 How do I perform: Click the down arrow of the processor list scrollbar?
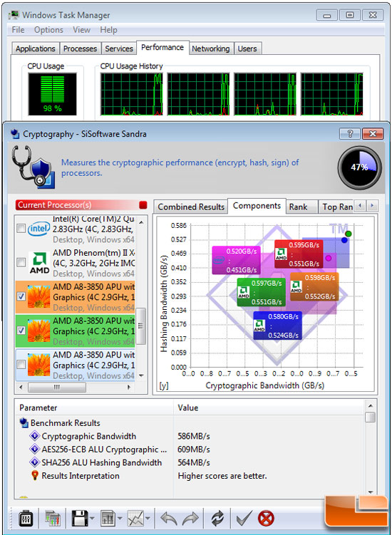point(141,375)
